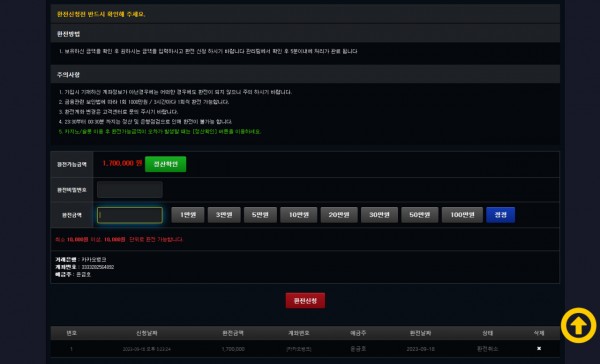Click the 환전가능금액 row label
Screen dimensions: 600x364
point(72,165)
